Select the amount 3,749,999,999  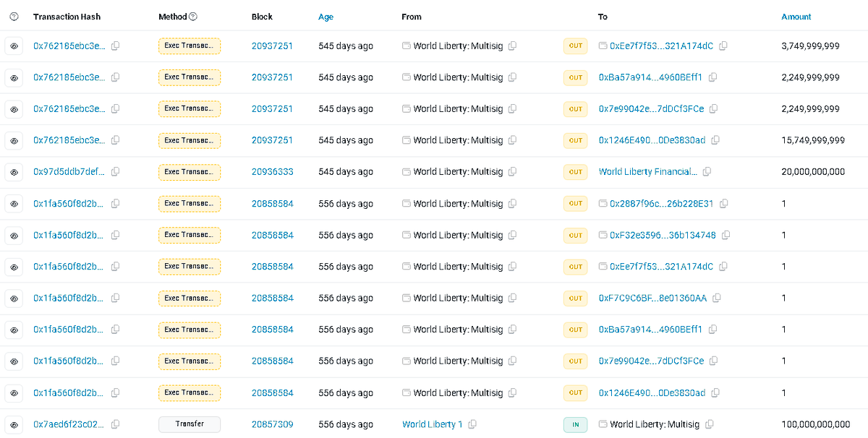click(810, 46)
